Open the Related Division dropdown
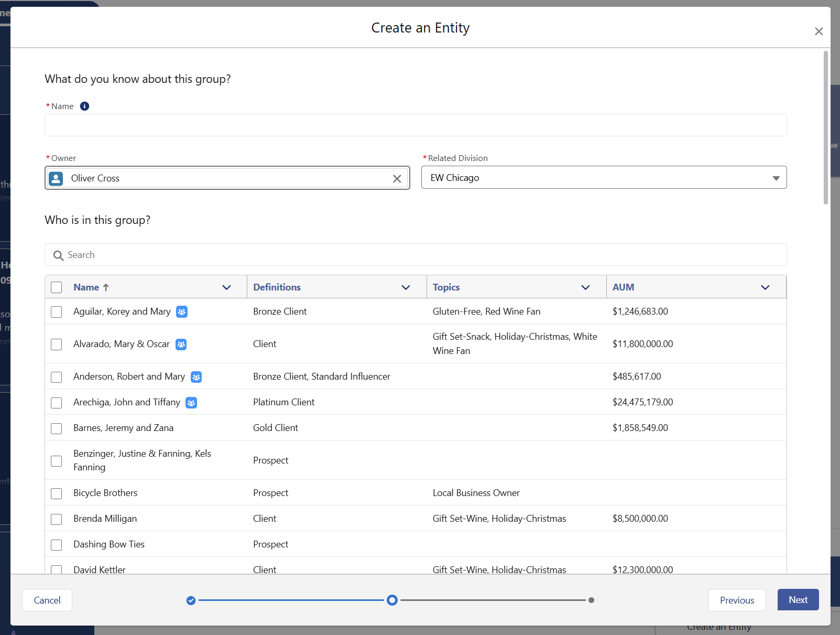The image size is (840, 635). (x=604, y=178)
